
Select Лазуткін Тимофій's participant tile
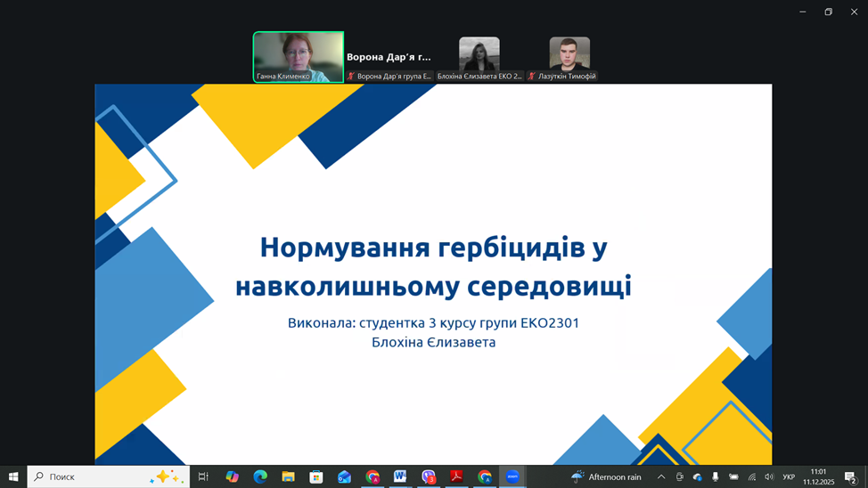[x=569, y=55]
